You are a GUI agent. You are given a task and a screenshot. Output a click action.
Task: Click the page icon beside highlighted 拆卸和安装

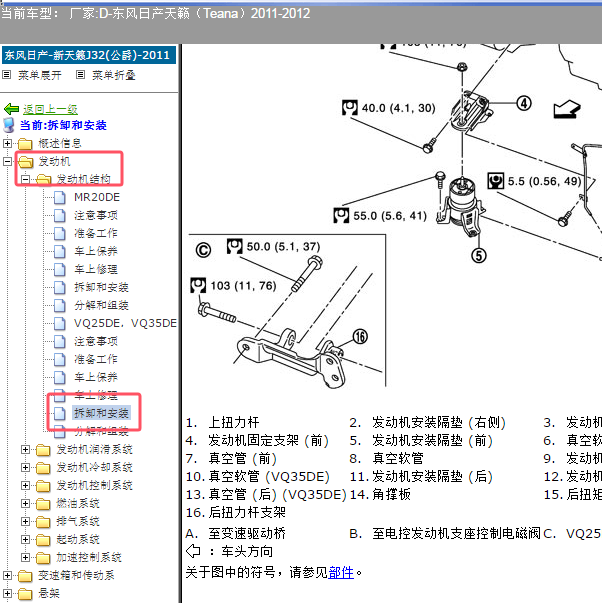click(x=60, y=413)
